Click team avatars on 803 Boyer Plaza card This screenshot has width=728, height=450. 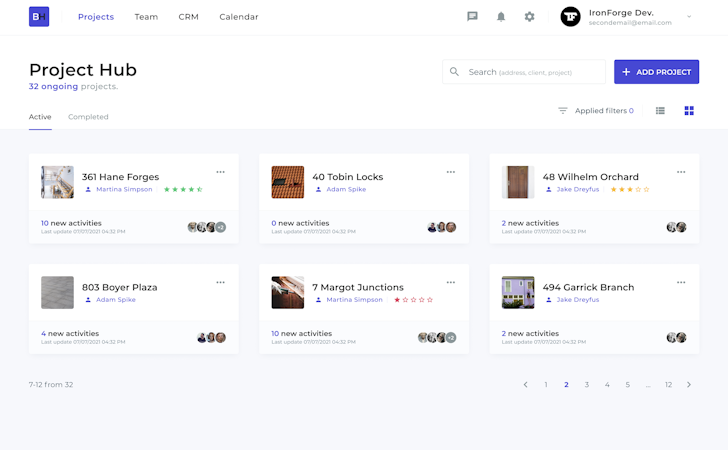211,338
